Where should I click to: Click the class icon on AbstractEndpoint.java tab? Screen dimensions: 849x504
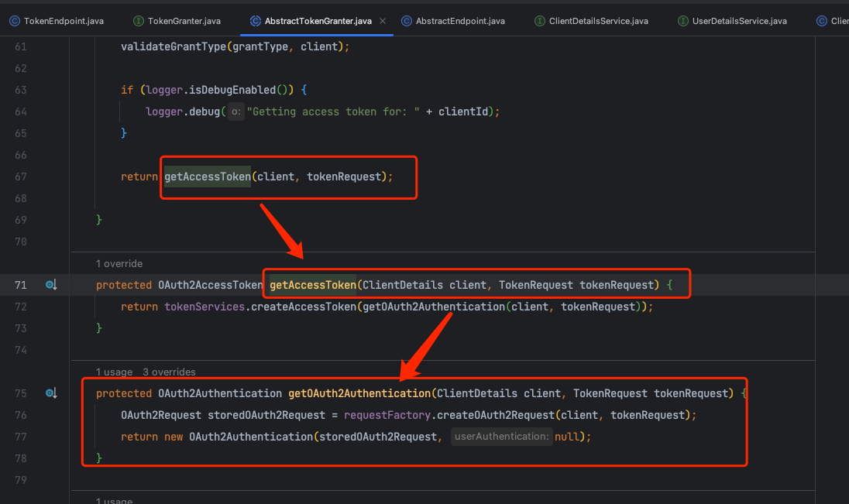[x=407, y=21]
